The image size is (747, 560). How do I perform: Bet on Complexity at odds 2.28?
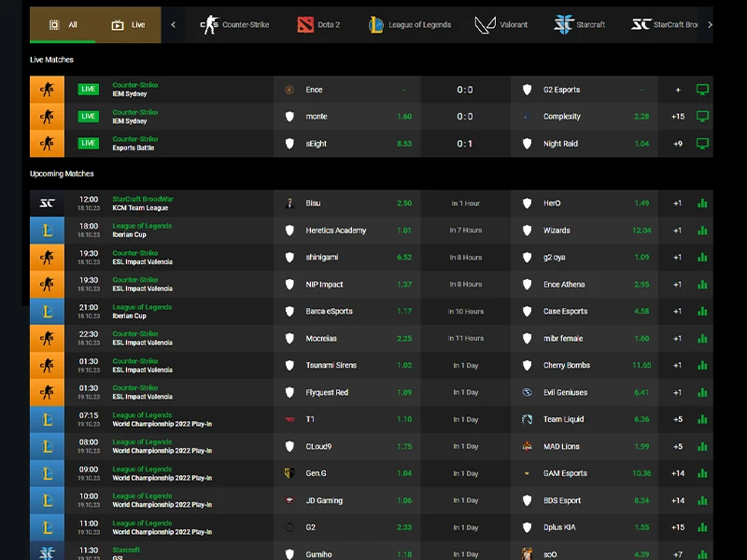641,117
